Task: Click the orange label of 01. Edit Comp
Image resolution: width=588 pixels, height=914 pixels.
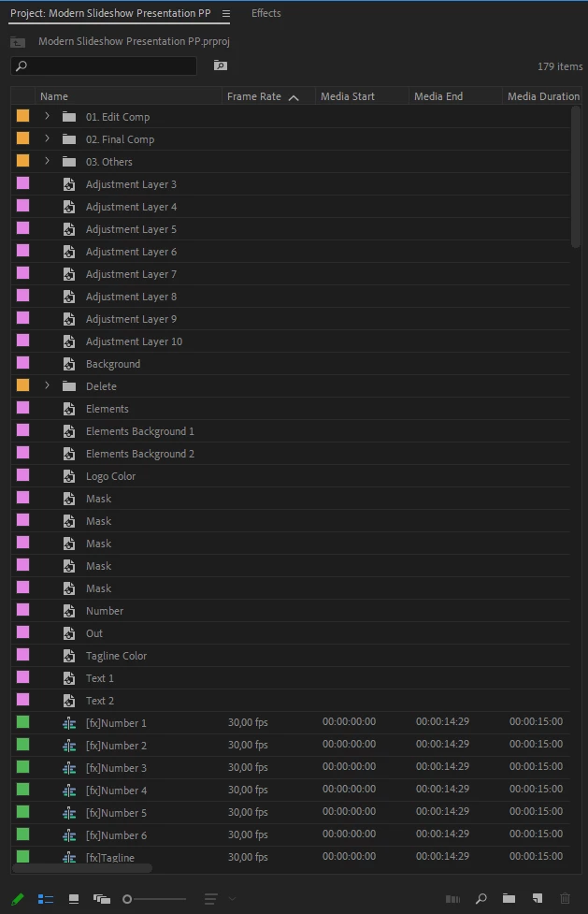Action: 22,115
